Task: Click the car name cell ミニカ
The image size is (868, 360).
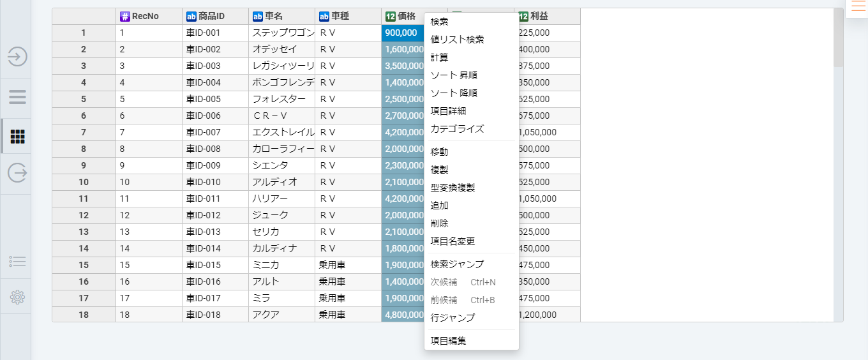Action: pyautogui.click(x=281, y=265)
